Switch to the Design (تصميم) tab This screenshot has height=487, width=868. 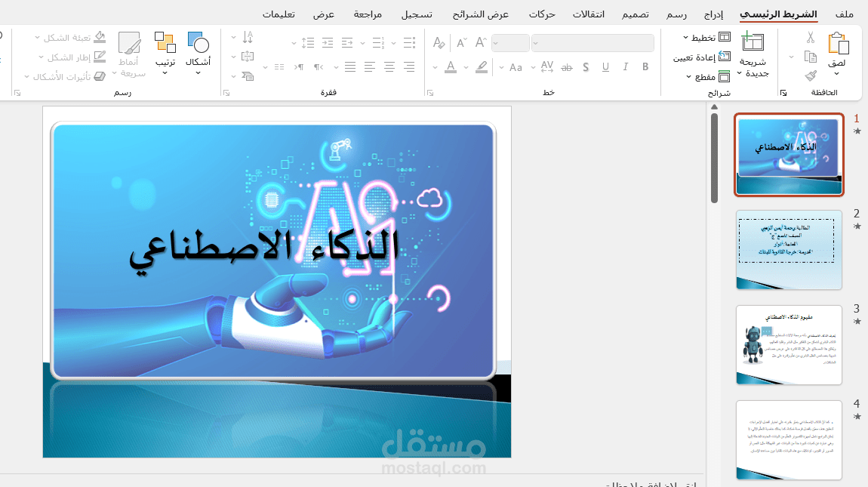635,14
